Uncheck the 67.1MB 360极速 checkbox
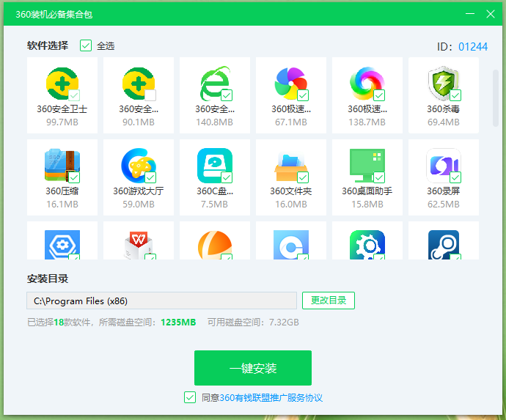The height and width of the screenshot is (420, 506). pyautogui.click(x=303, y=95)
